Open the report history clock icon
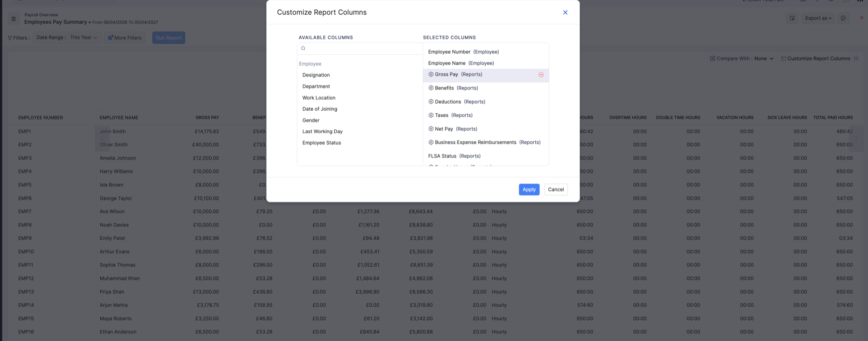Image resolution: width=868 pixels, height=341 pixels. coord(843,18)
